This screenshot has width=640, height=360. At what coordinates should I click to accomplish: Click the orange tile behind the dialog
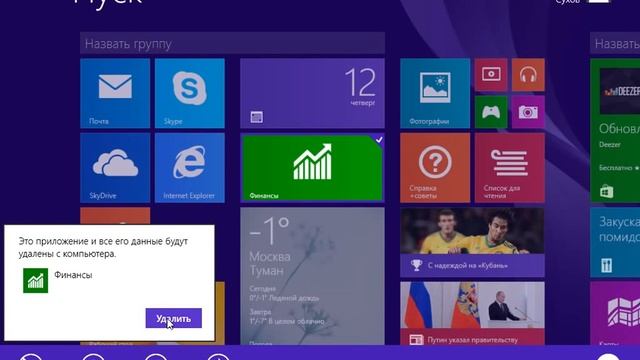pos(115,216)
